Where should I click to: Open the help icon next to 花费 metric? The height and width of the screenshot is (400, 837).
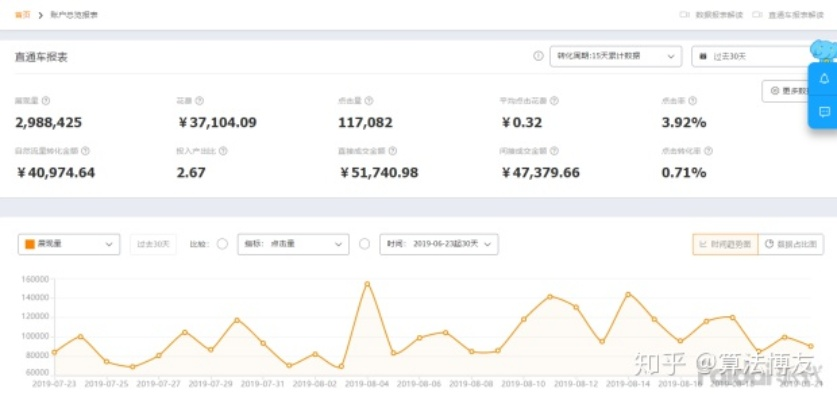point(200,101)
